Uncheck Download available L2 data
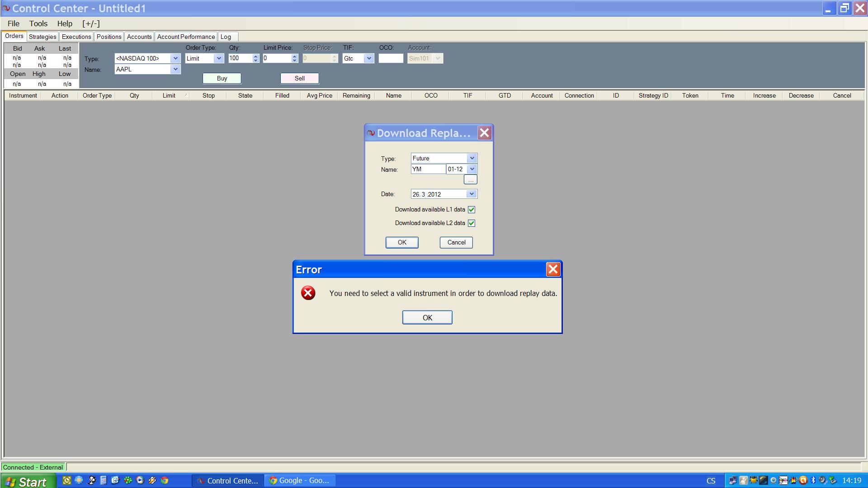 tap(472, 223)
